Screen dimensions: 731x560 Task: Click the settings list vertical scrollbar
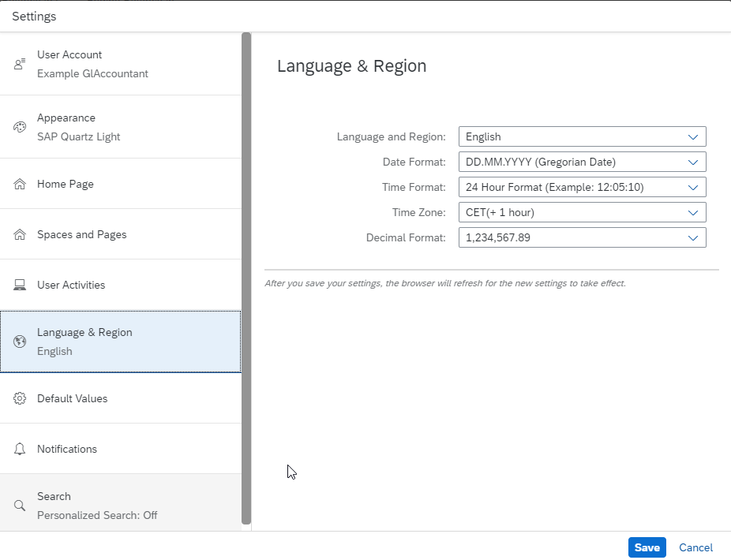[246, 278]
